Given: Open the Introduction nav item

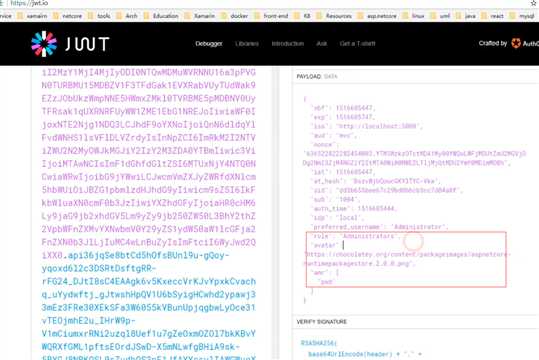Looking at the screenshot, I should pyautogui.click(x=288, y=44).
